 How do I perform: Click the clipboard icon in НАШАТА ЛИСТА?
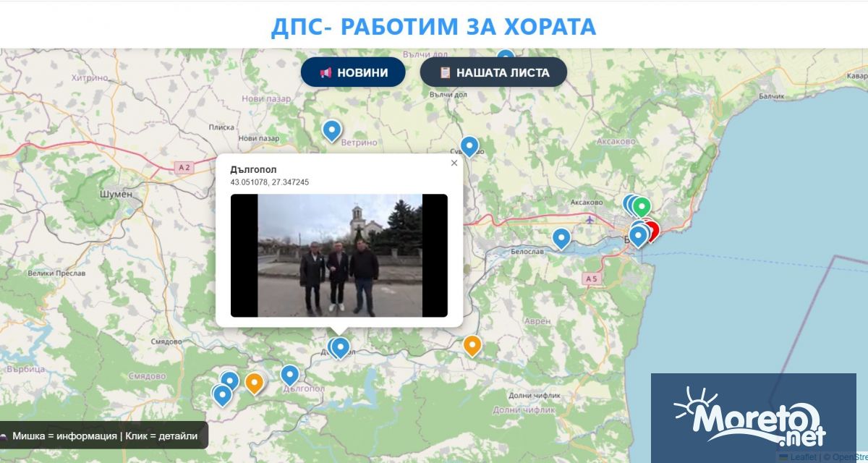[445, 73]
